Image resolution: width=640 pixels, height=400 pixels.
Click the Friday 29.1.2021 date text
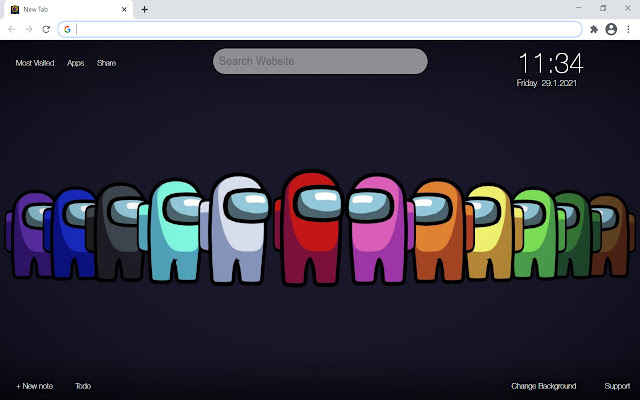click(x=547, y=83)
